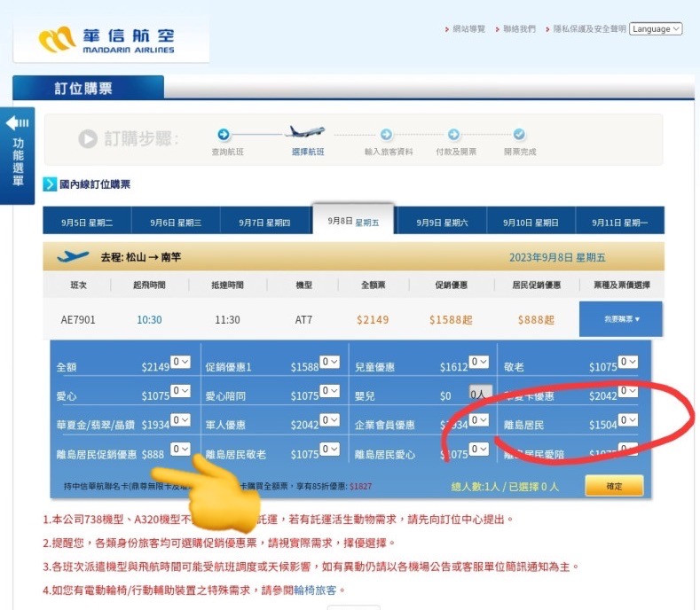Open the 聯名卡優惠 $2042 quantity dropdown

(628, 391)
